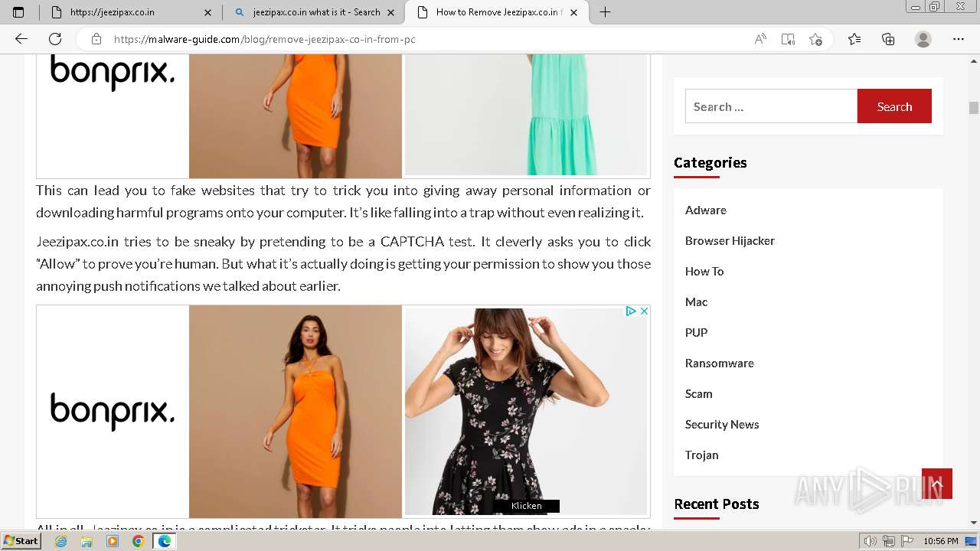The width and height of the screenshot is (980, 551).
Task: Open the Trojan category
Action: pos(701,455)
